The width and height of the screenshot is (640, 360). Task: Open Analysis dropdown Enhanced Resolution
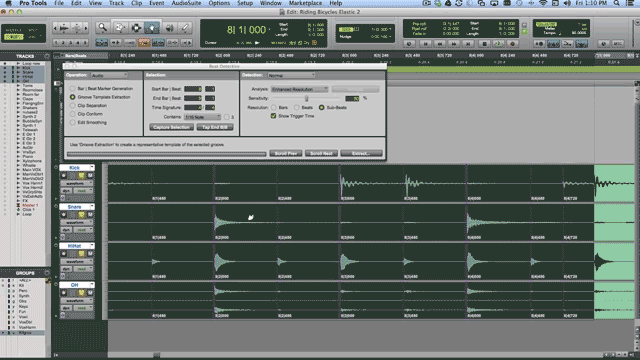pyautogui.click(x=300, y=89)
